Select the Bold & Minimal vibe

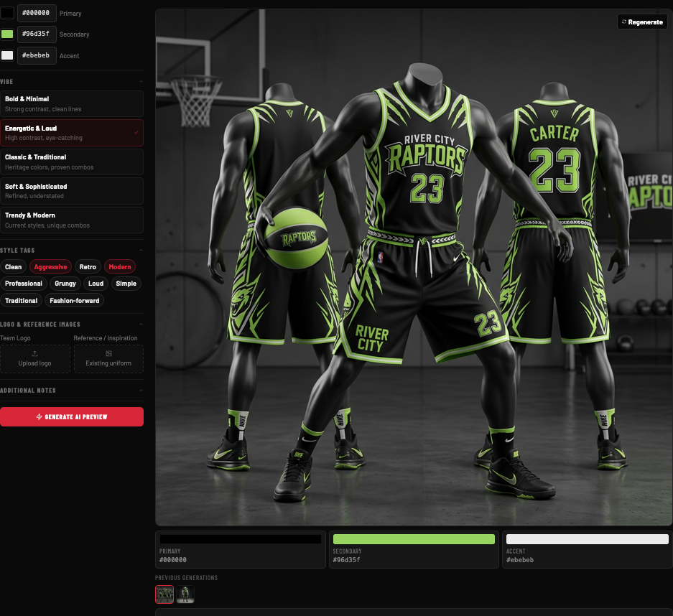point(72,104)
